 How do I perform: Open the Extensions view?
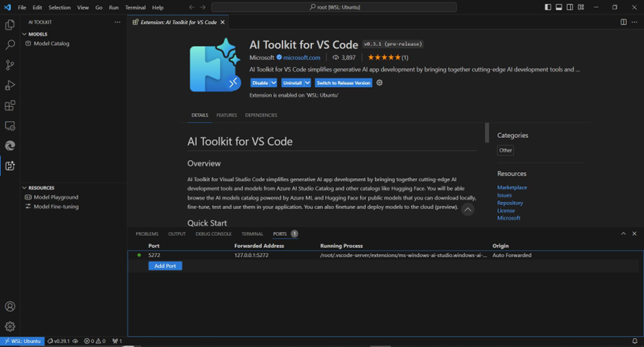tap(10, 105)
